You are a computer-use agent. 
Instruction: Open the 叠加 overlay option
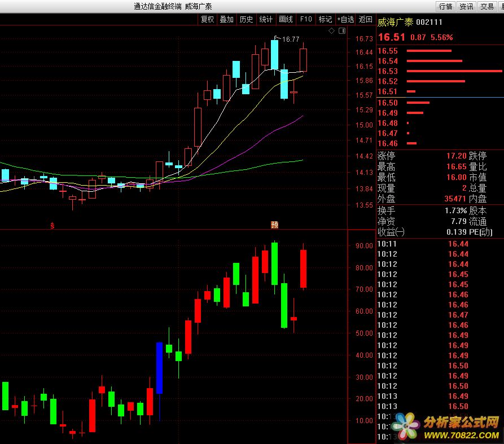227,19
